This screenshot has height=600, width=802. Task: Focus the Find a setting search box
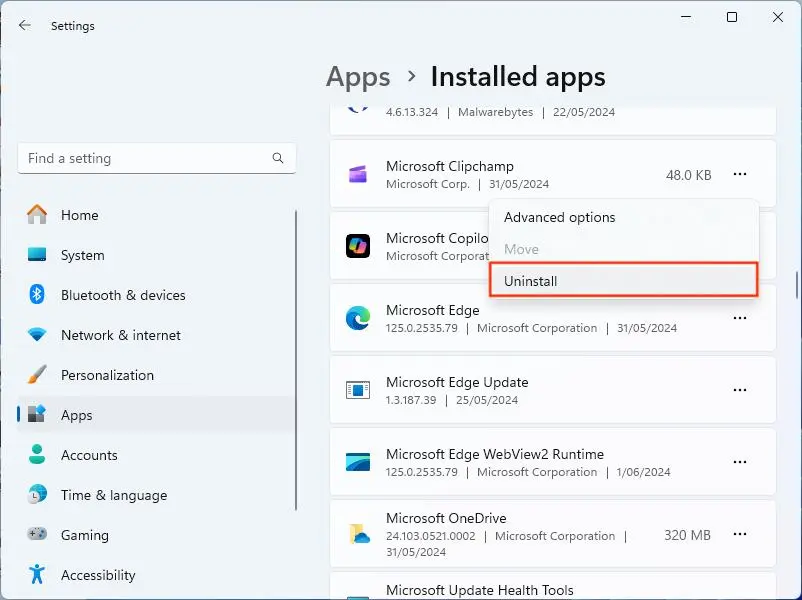(x=157, y=158)
